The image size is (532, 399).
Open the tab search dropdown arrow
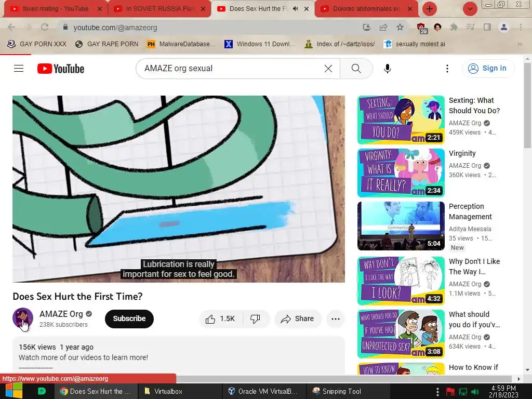[x=470, y=9]
